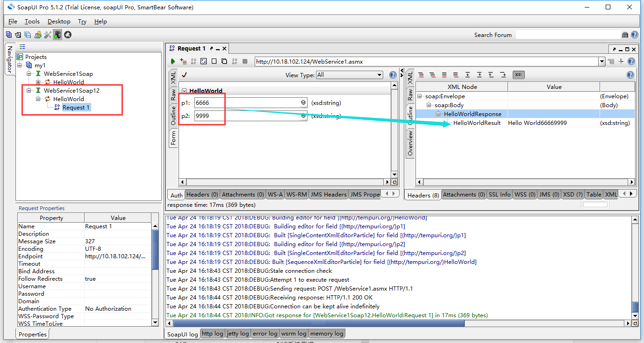Open the Navigator side tab
644x343 pixels.
point(10,59)
